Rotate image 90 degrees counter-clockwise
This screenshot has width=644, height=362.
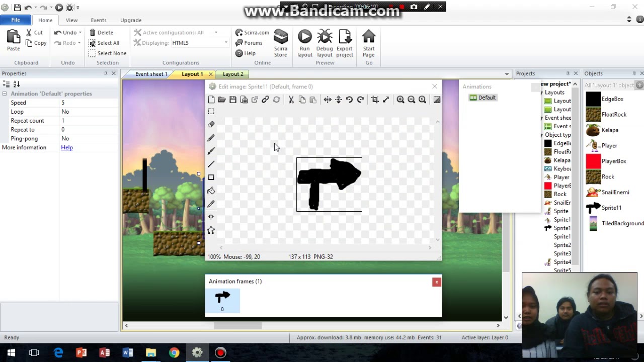pos(349,100)
